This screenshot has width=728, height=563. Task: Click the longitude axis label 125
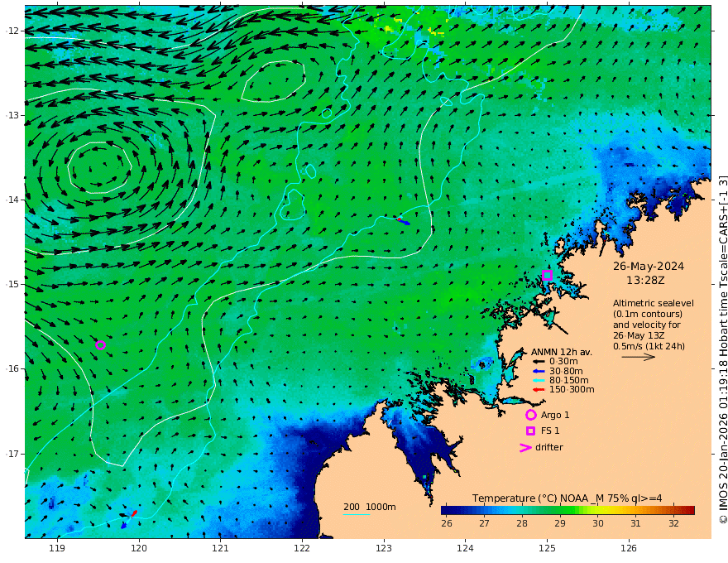pos(547,548)
